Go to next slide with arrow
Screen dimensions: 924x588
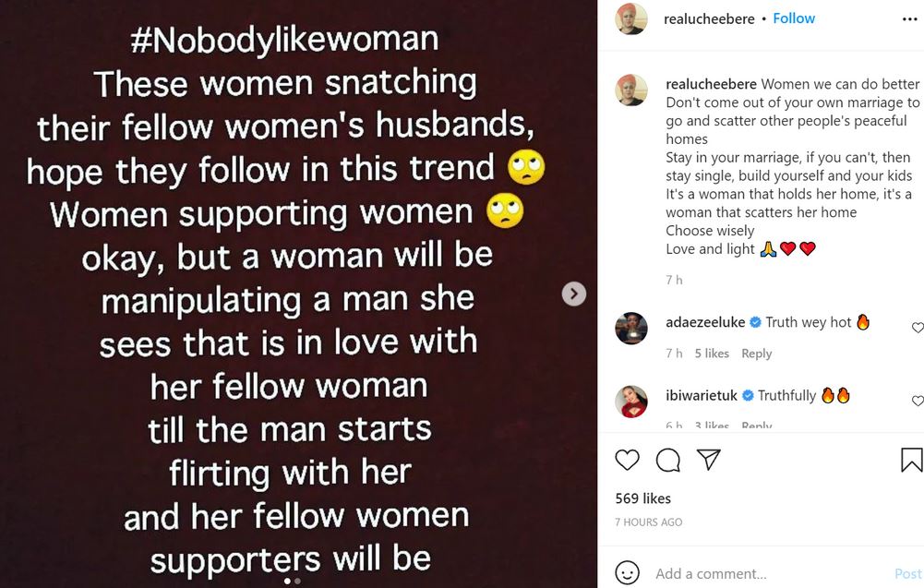574,294
